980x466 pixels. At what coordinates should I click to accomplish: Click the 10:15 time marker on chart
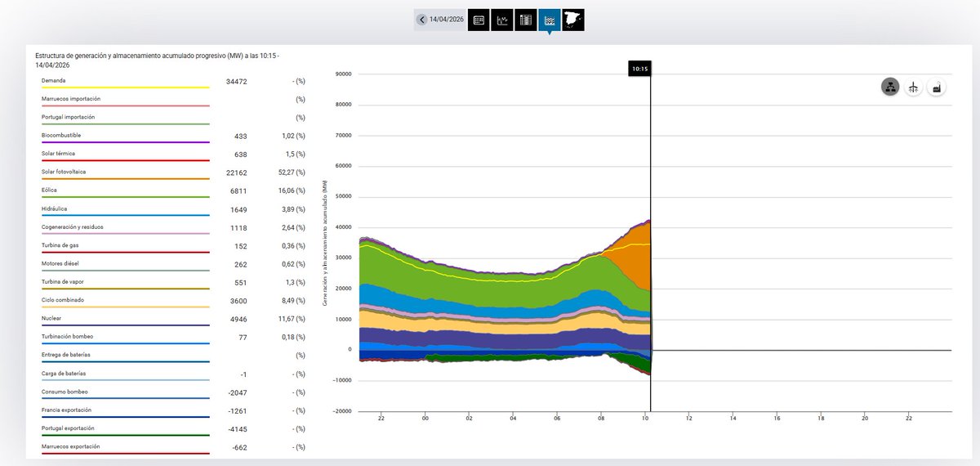tap(639, 69)
